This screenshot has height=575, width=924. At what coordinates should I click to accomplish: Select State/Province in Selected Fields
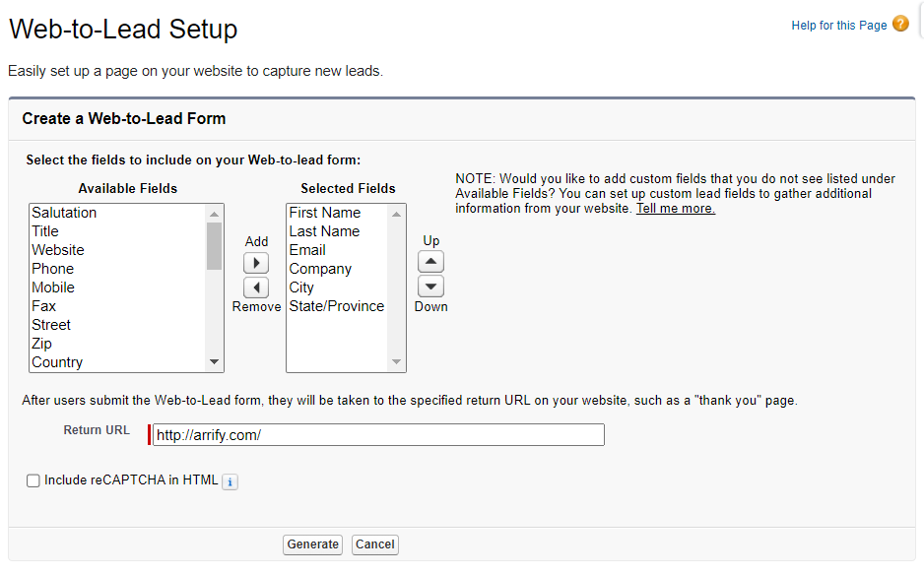335,305
